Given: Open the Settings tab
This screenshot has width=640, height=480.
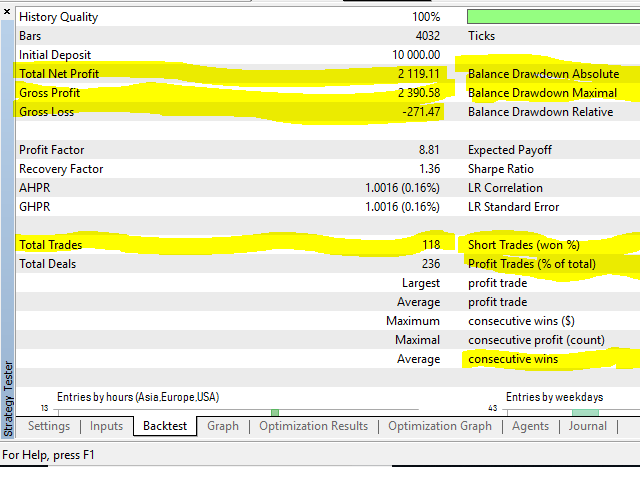Looking at the screenshot, I should coord(49,426).
